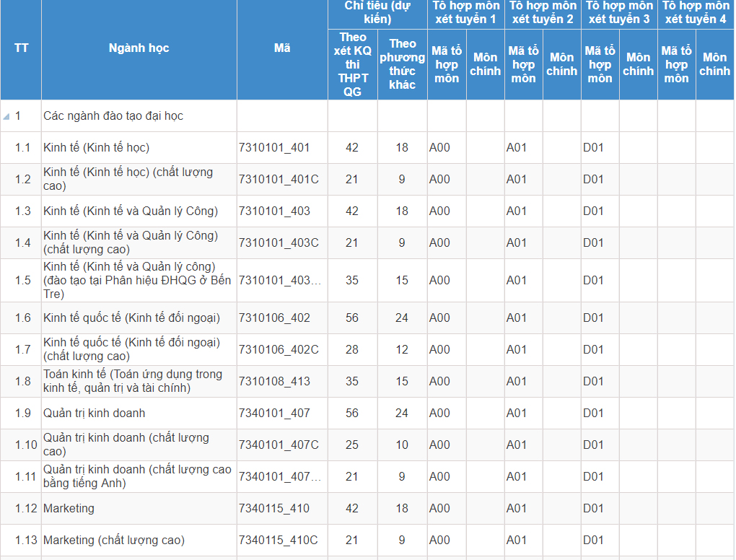Image resolution: width=736 pixels, height=560 pixels.
Task: Select the 'Quản trị kinh doanh' row 1.9
Action: [x=94, y=414]
